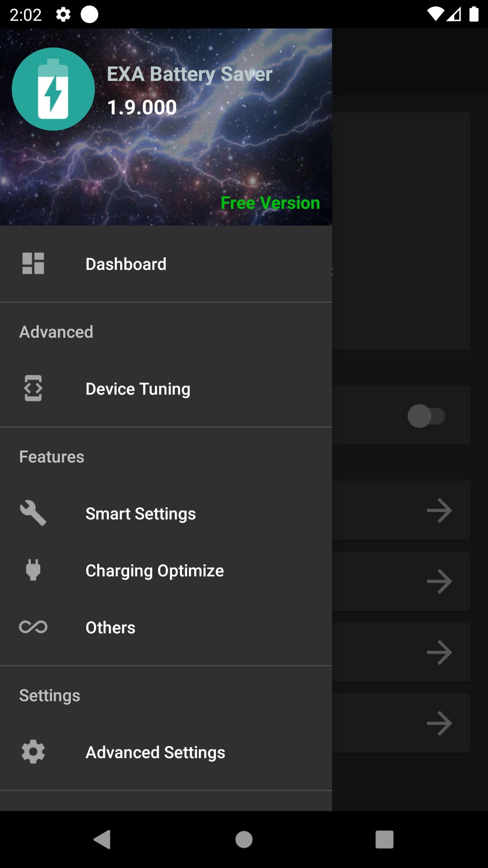Click the Dashboard grid icon
This screenshot has width=488, height=868.
(x=33, y=264)
